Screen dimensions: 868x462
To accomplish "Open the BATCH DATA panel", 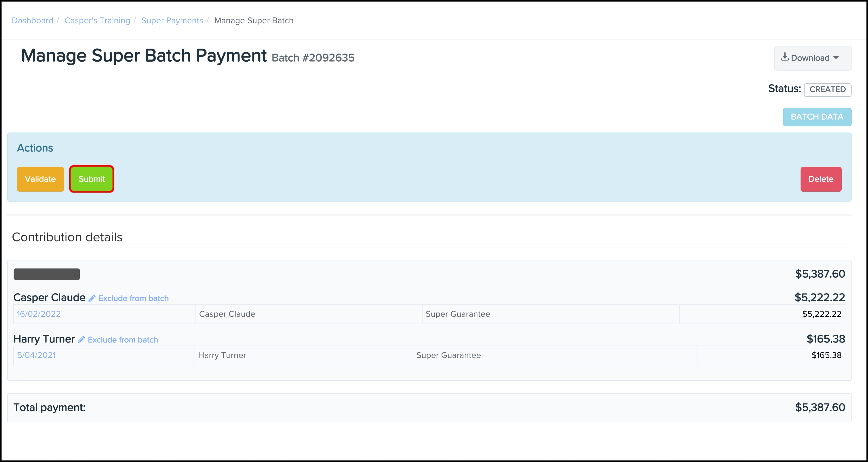I will [816, 117].
